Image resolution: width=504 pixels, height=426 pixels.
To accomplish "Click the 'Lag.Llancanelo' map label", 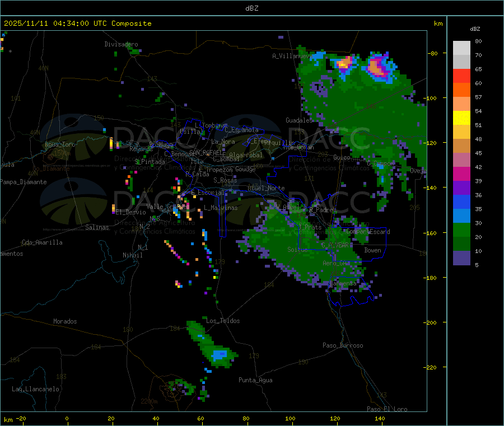I will coord(35,390).
